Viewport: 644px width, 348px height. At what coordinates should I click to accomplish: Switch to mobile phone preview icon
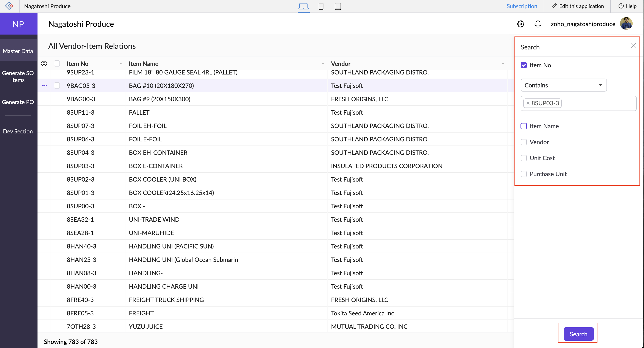pyautogui.click(x=321, y=6)
